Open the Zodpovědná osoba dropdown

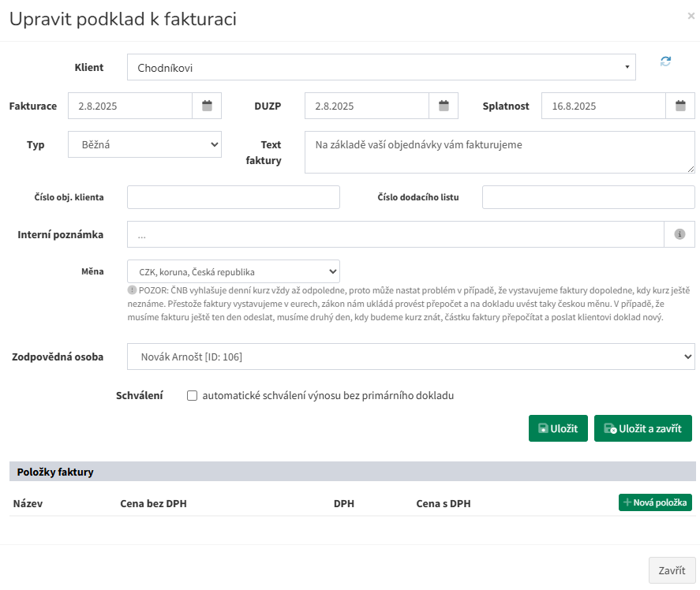click(410, 357)
